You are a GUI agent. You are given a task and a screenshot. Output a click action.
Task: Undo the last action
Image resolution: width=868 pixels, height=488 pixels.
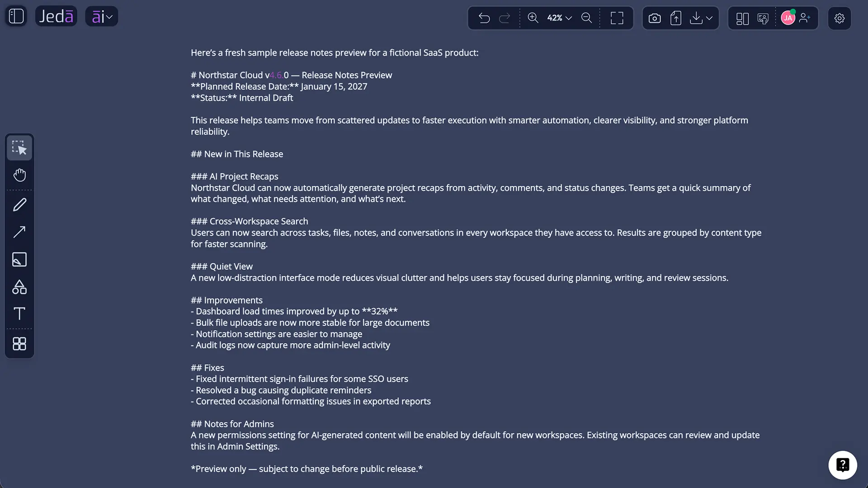(484, 18)
